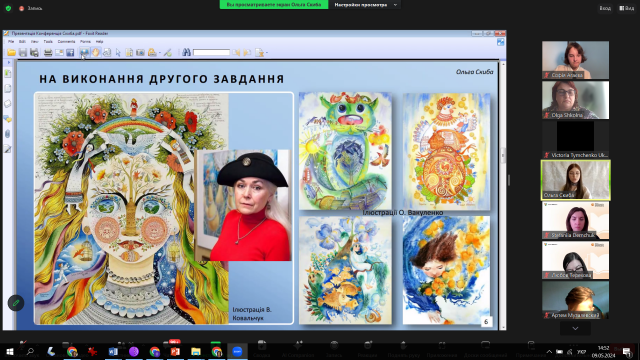Choose the Select arrow cursor tool
Viewport: 640px width, 360px height.
(118, 52)
